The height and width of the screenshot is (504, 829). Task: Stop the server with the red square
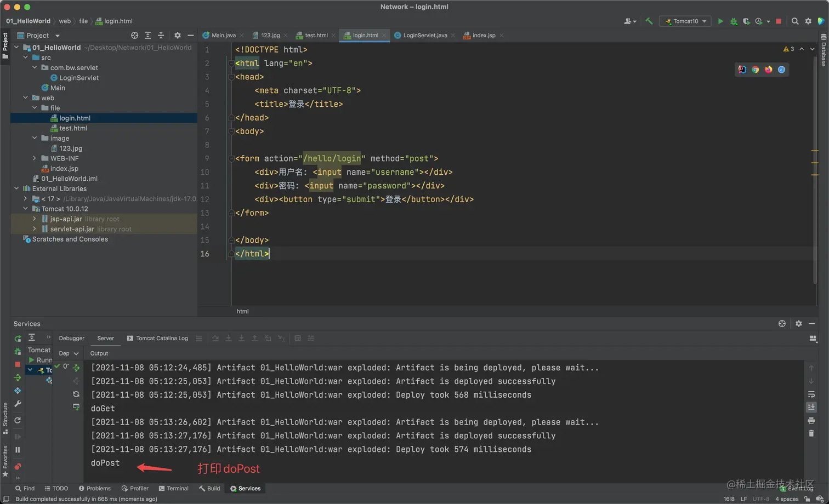[x=779, y=21]
